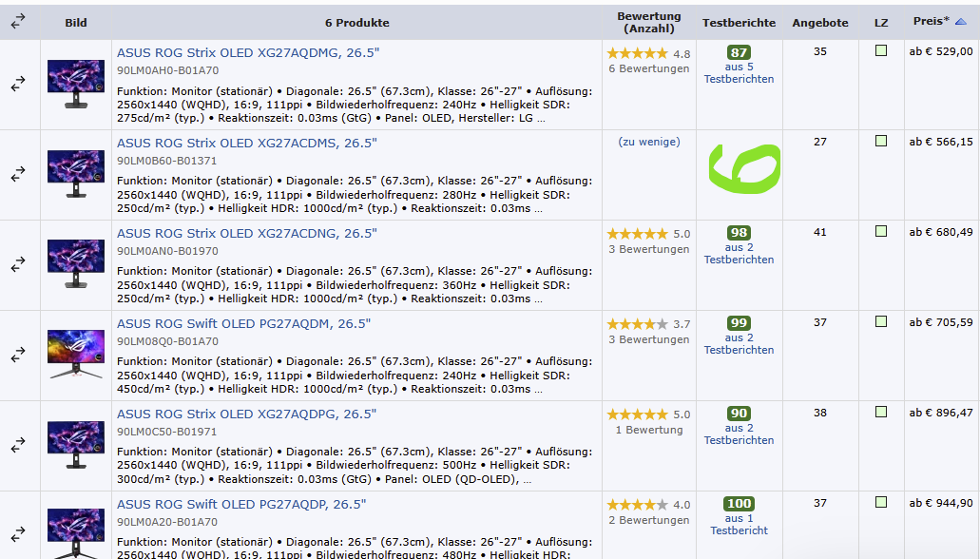
Task: Click the offers count 41
Action: pos(820,232)
